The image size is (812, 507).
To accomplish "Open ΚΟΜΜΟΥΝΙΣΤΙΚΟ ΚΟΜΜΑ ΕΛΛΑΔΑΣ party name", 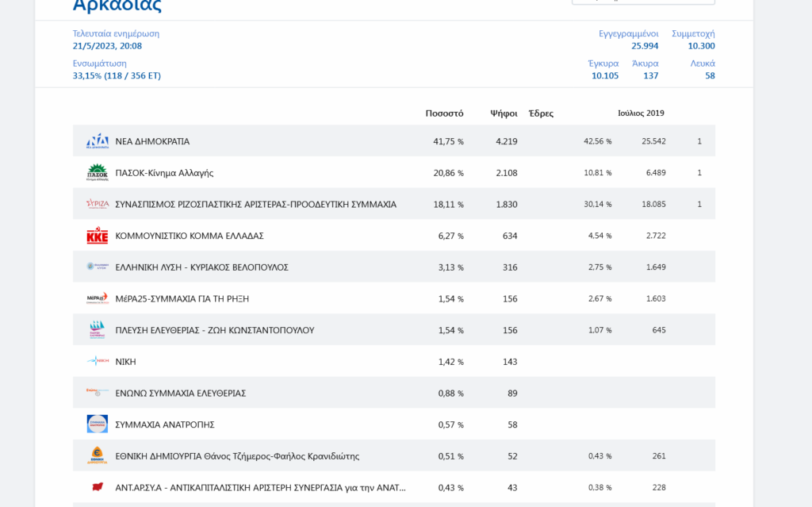I will [x=190, y=236].
